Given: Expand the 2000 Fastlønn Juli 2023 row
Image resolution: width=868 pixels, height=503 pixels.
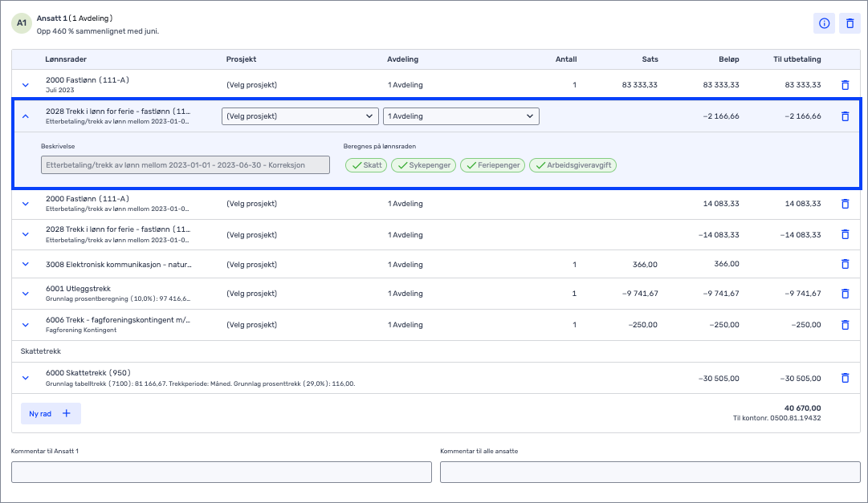Looking at the screenshot, I should point(26,85).
